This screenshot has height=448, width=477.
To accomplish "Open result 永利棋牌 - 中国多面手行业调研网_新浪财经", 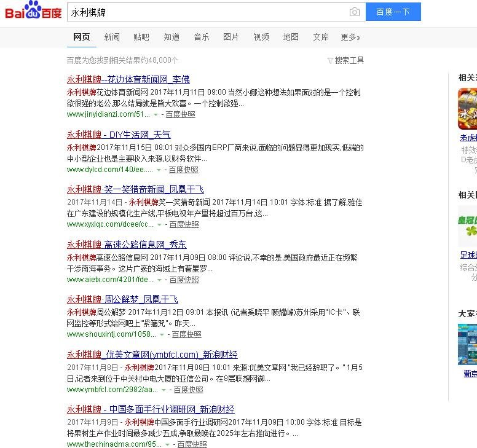I will point(151,409).
